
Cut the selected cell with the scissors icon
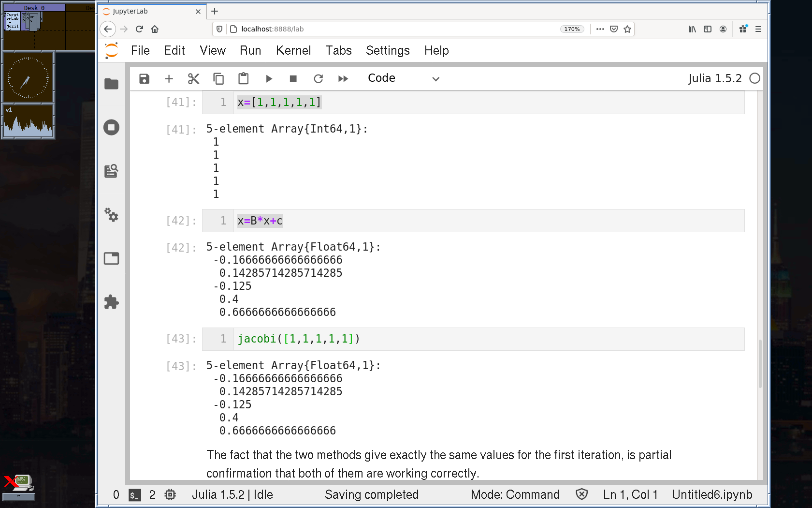coord(193,79)
